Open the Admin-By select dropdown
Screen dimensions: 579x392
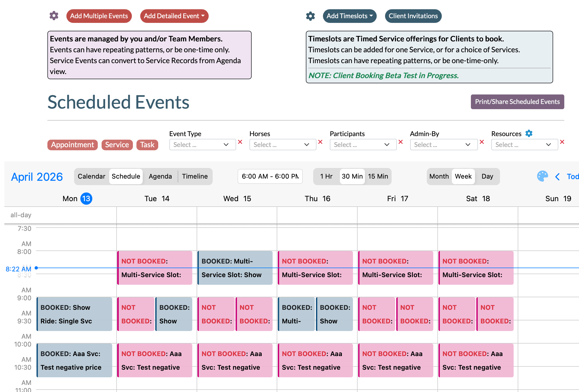pos(444,145)
